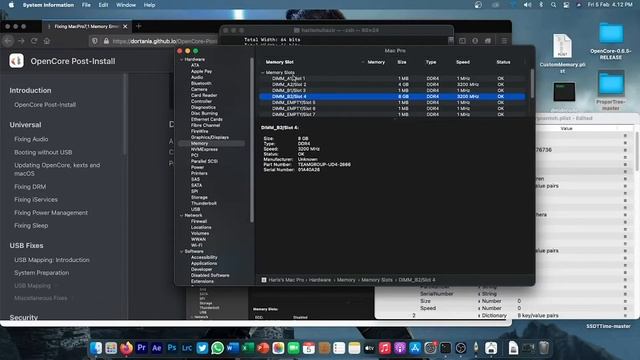Open Launchpad in the Dock
Image resolution: width=640 pixels, height=360 pixels.
tap(111, 348)
